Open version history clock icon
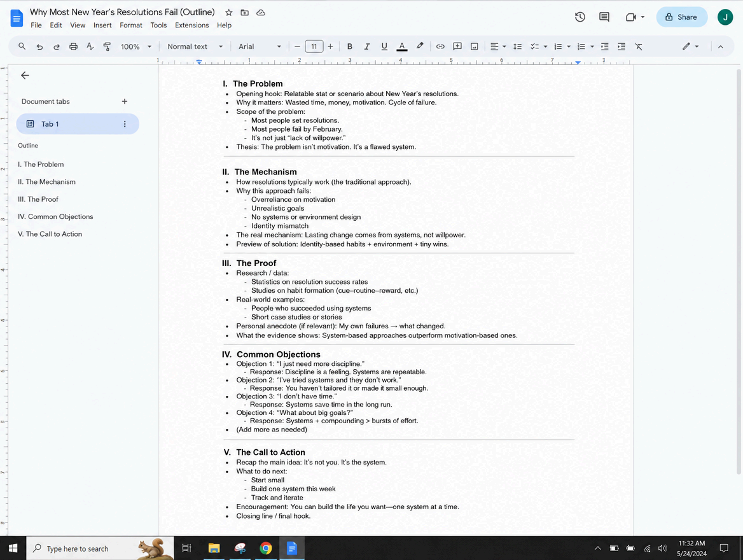The image size is (743, 560). (x=580, y=17)
